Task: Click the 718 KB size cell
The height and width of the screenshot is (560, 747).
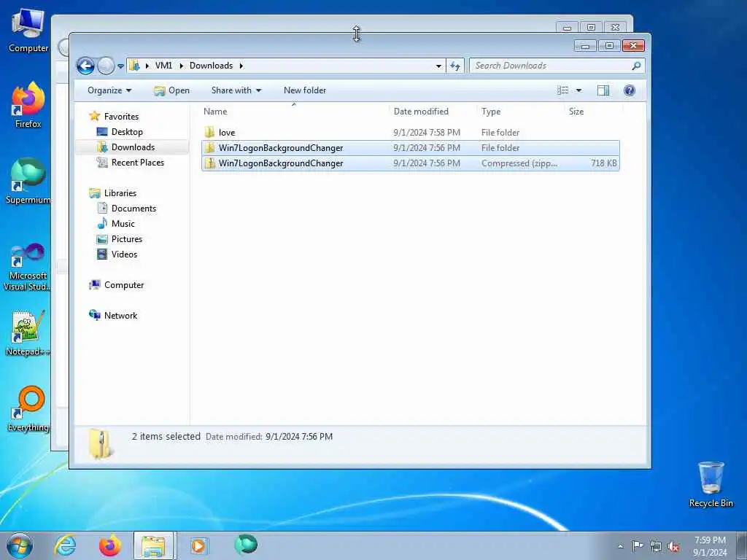Action: (x=603, y=163)
